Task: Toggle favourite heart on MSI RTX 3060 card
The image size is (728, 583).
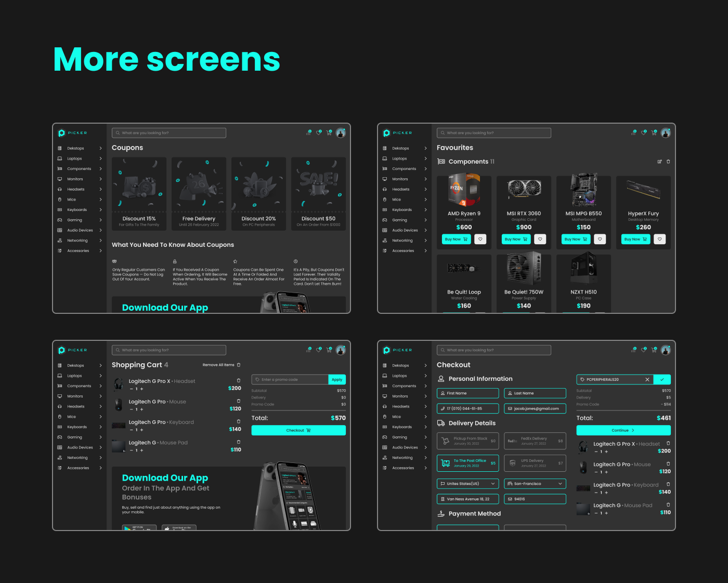Action: pos(540,239)
